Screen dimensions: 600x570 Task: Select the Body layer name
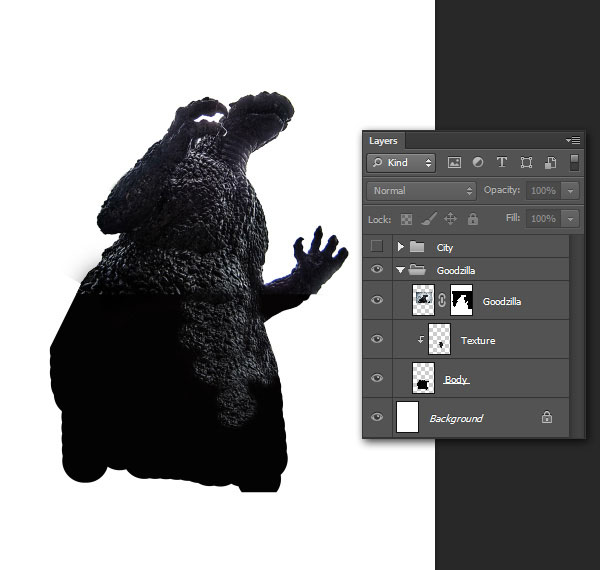click(456, 379)
